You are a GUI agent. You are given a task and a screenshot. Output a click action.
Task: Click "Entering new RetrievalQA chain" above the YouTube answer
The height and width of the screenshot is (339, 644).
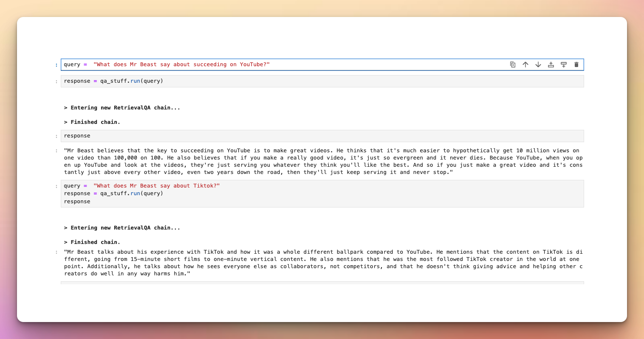pos(122,108)
